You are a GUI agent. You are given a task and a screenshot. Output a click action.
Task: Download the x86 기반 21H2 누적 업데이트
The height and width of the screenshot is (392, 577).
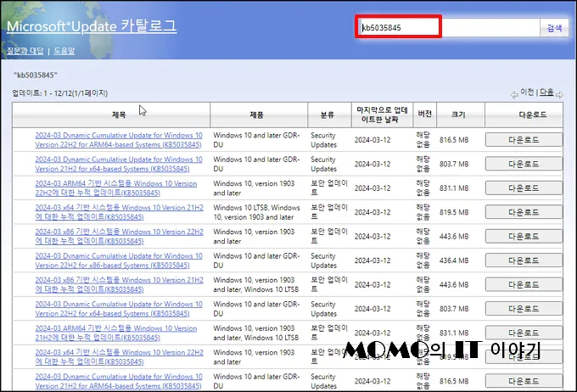[x=524, y=284]
